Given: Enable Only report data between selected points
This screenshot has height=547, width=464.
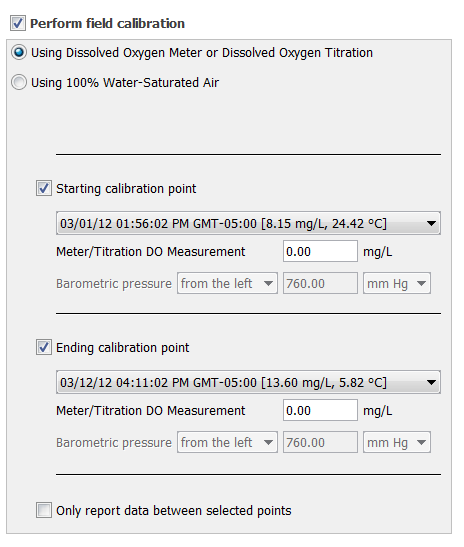Looking at the screenshot, I should [44, 510].
